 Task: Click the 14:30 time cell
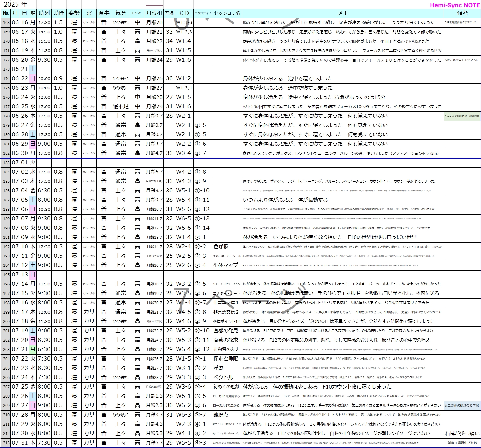point(44,32)
